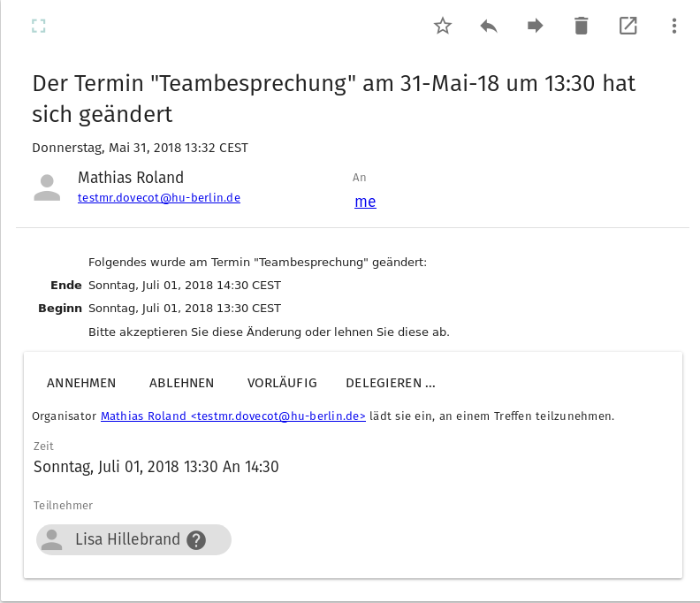Image resolution: width=700 pixels, height=603 pixels.
Task: Click the question mark status on Lisa Hillebrand
Action: pyautogui.click(x=196, y=540)
